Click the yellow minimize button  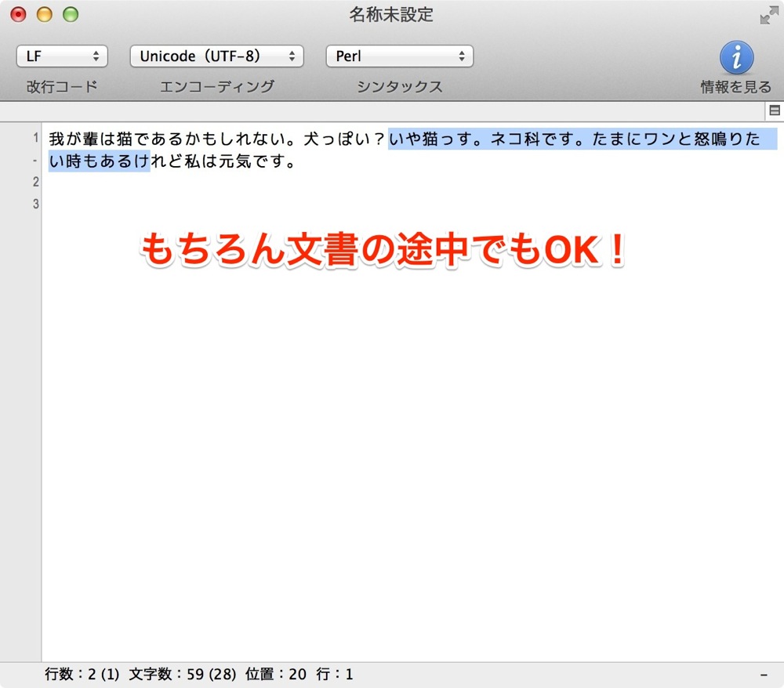[x=45, y=14]
